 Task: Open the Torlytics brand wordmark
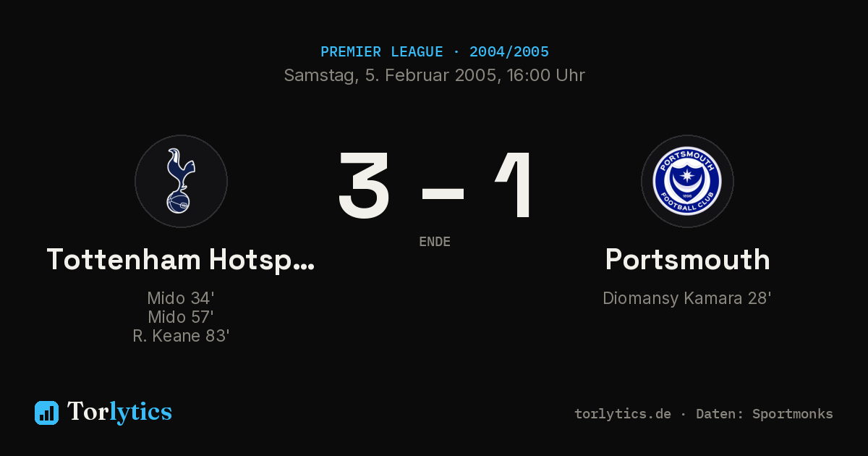pos(119,412)
